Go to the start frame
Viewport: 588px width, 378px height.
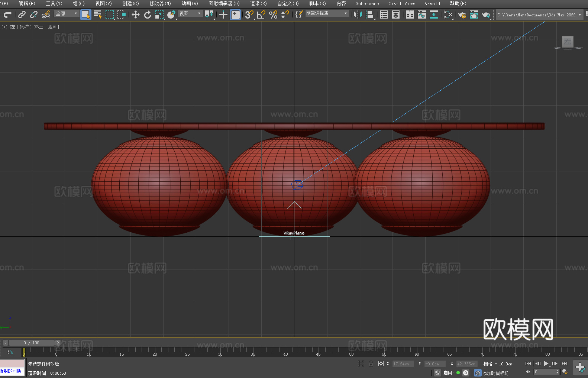point(528,364)
